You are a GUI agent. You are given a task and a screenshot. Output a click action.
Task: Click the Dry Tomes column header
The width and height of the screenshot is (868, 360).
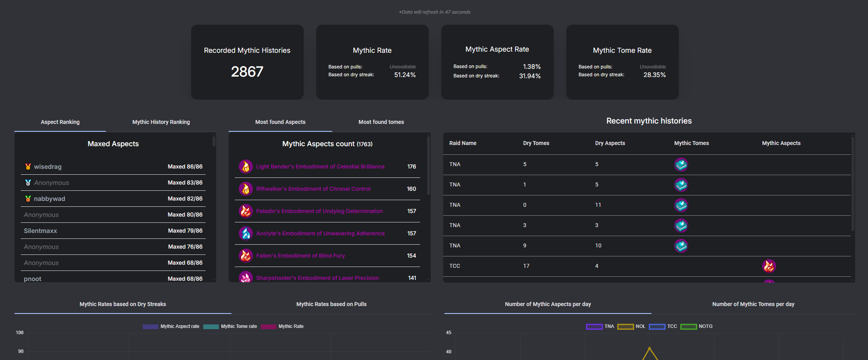tap(536, 143)
